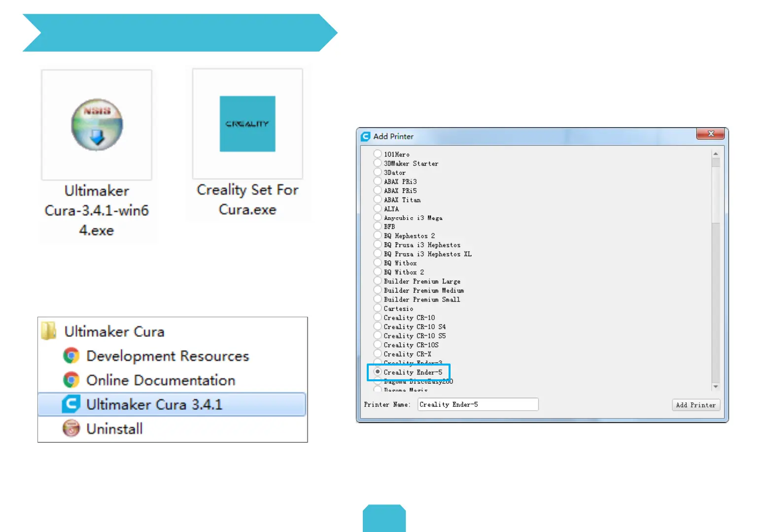This screenshot has width=768, height=532.
Task: Select BQ Witbox 2 printer
Action: coord(378,272)
